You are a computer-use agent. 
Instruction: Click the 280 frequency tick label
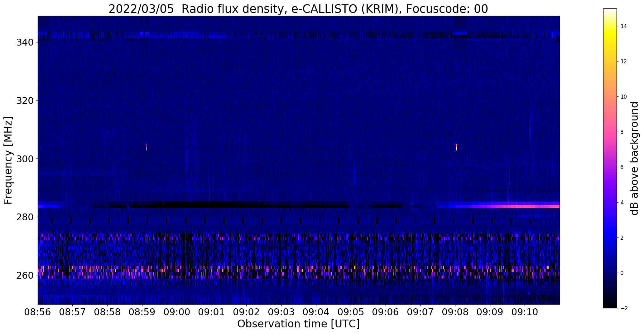tap(25, 217)
